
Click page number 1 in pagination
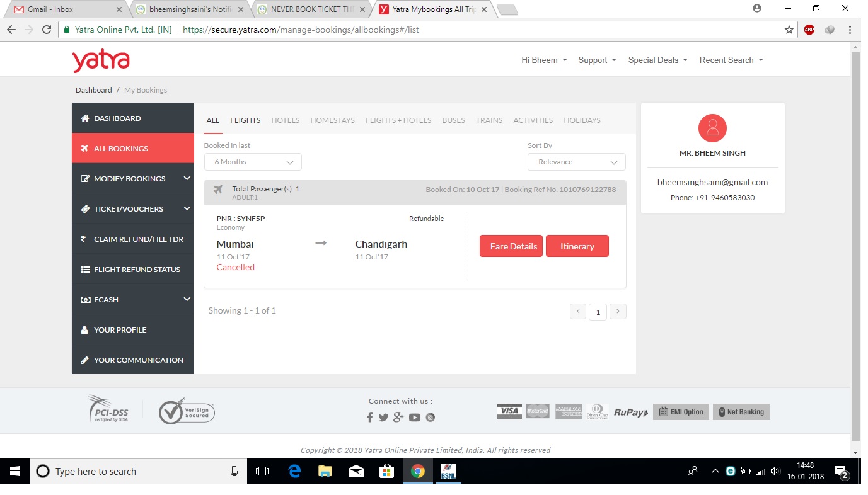tap(598, 312)
